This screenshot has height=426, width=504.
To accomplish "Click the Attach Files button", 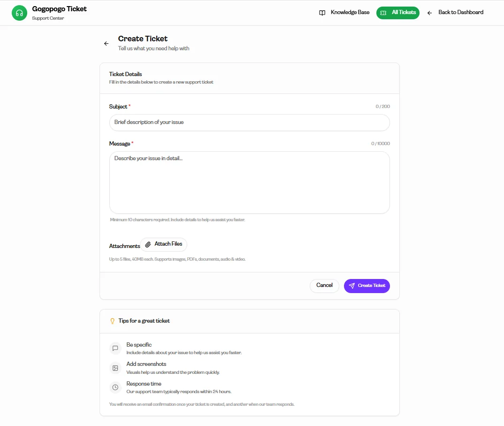I will coord(164,244).
